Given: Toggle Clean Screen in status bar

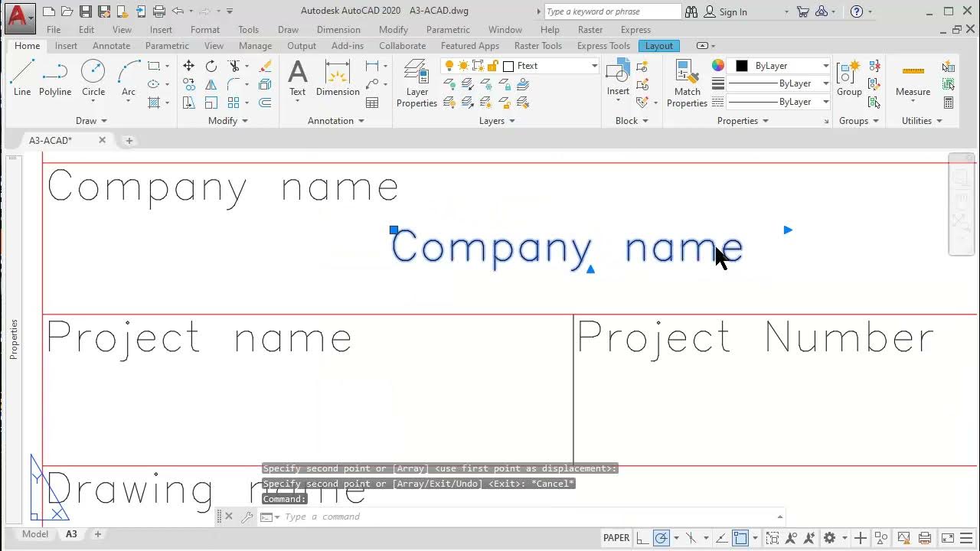Looking at the screenshot, I should [947, 538].
